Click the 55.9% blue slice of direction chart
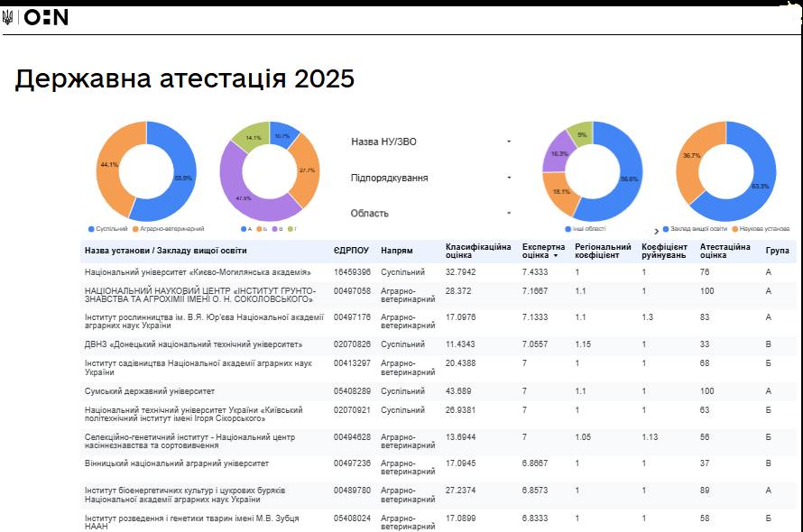 [x=183, y=179]
